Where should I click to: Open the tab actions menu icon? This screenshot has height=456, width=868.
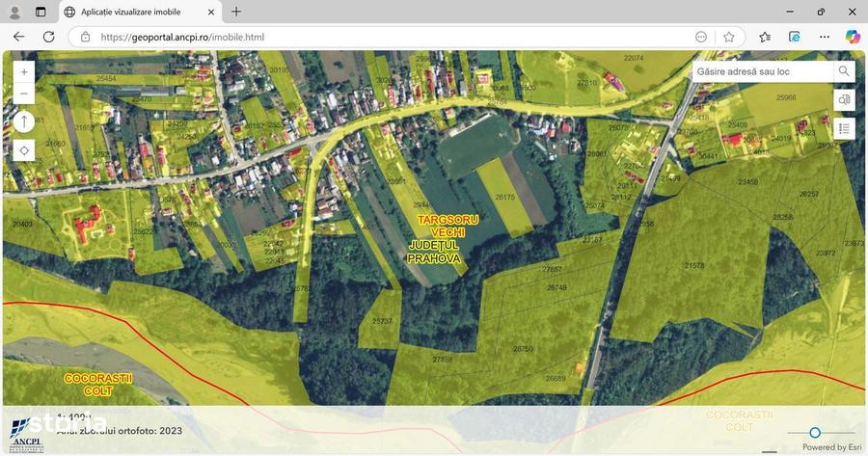coord(41,12)
